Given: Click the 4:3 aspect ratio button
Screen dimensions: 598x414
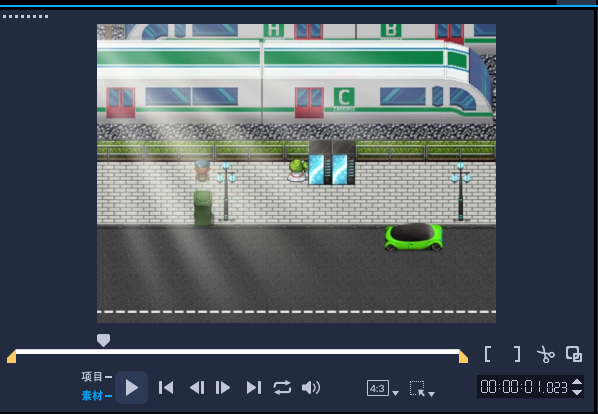Looking at the screenshot, I should (378, 388).
